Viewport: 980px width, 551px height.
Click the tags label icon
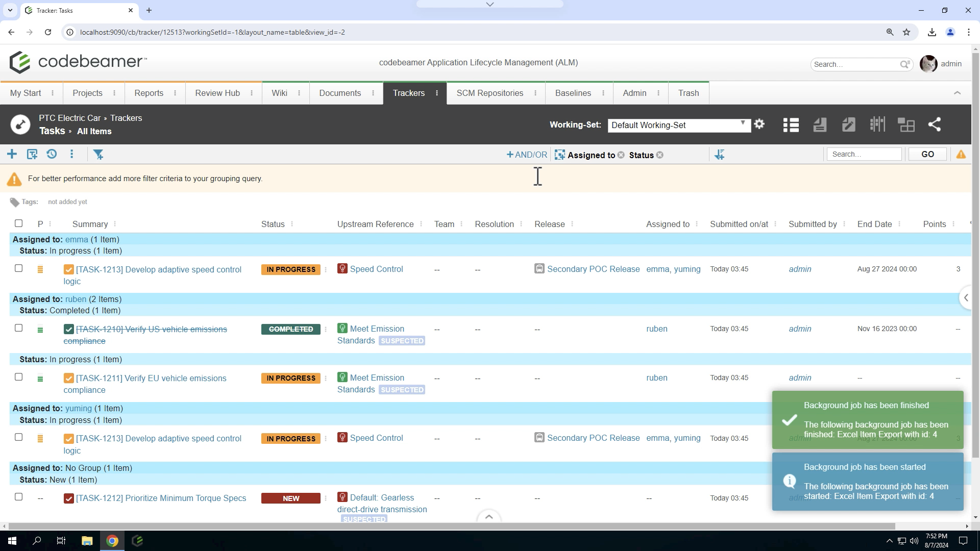14,202
